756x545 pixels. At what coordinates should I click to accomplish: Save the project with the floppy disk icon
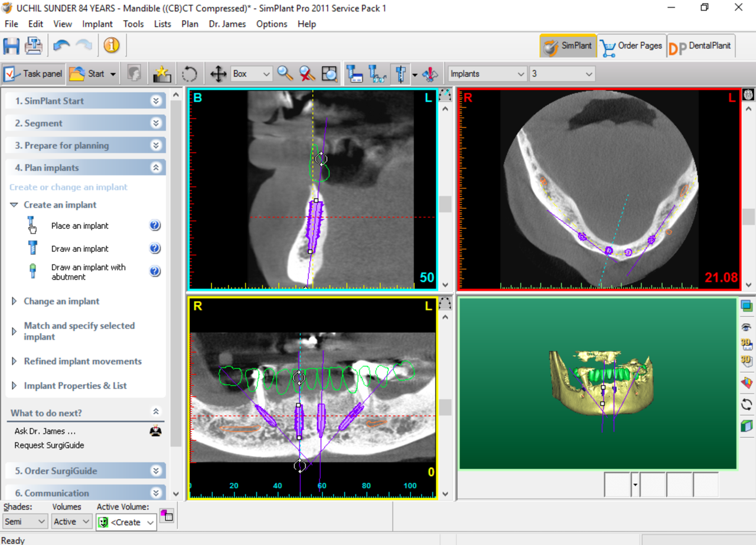point(11,46)
